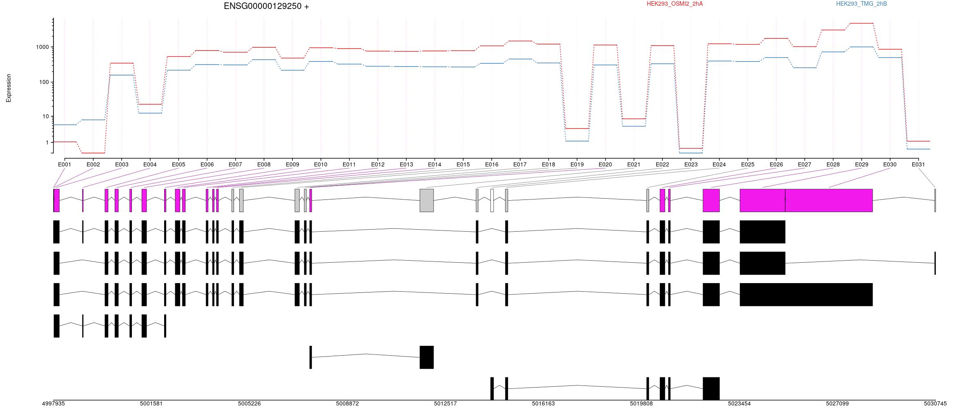Viewport: 980px width, 412px height.
Task: Click genomic coordinate 5001581
Action: pyautogui.click(x=151, y=404)
